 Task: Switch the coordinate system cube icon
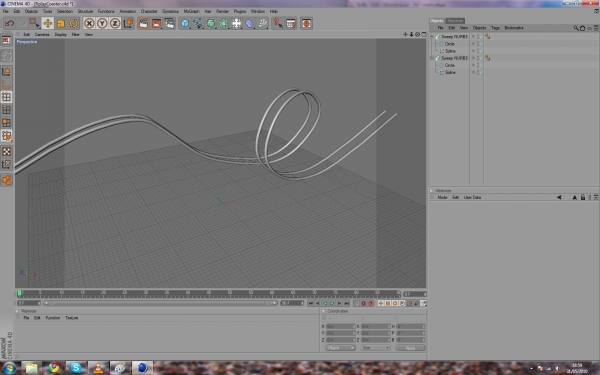[x=128, y=23]
